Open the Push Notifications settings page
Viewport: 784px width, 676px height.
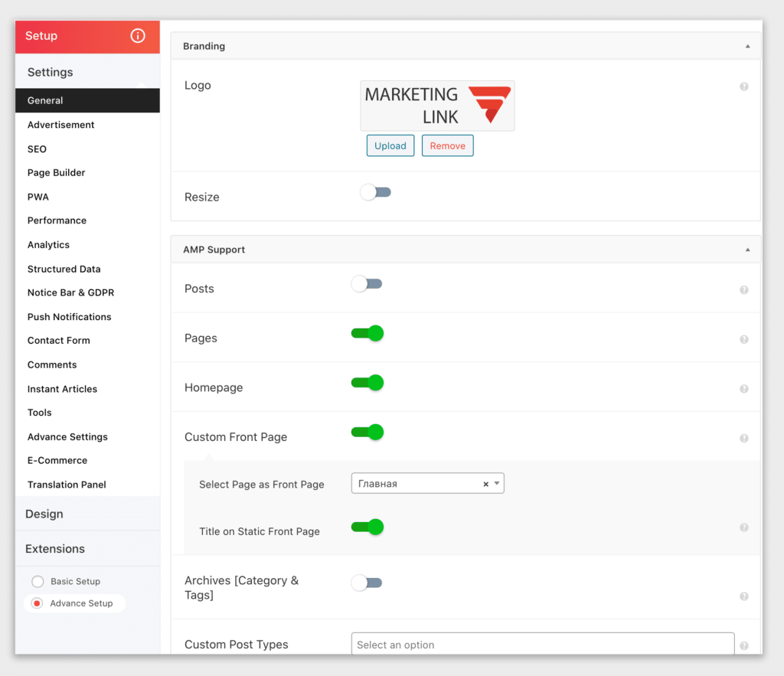69,316
